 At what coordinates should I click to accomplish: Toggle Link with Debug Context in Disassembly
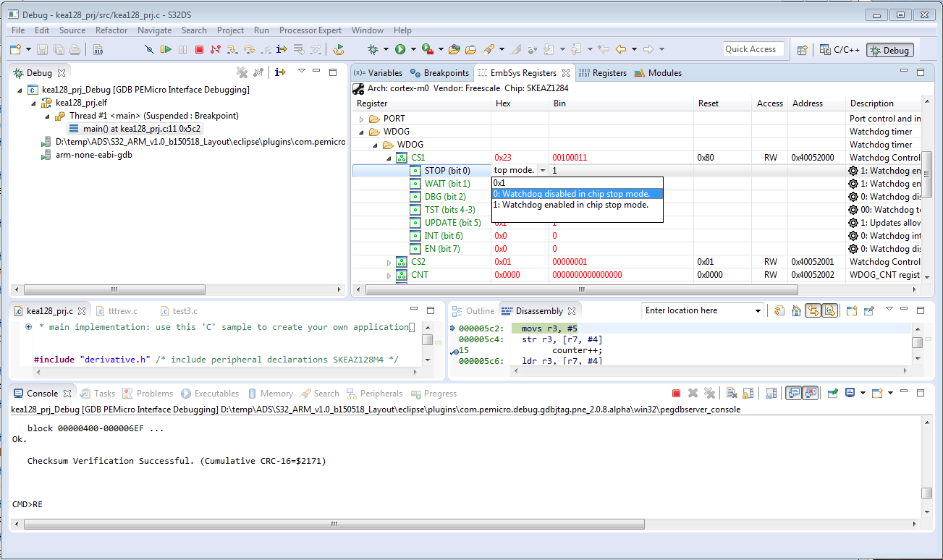pyautogui.click(x=813, y=310)
